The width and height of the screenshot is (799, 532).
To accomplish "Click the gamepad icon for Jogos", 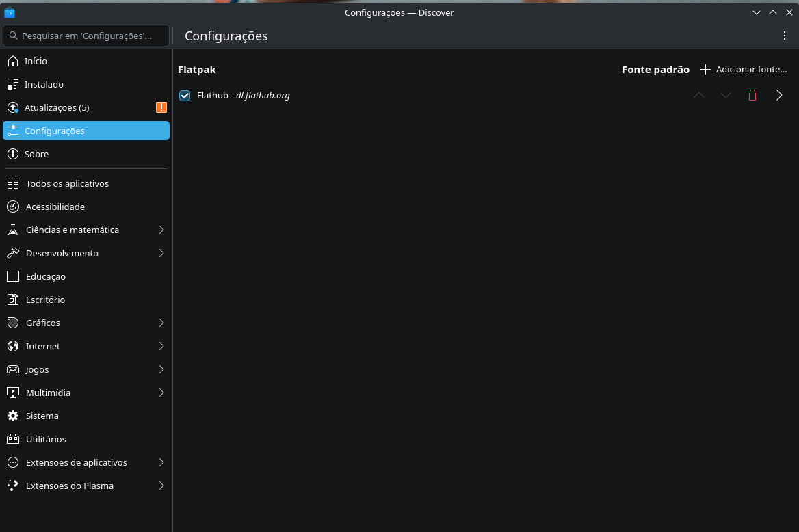I will point(12,369).
